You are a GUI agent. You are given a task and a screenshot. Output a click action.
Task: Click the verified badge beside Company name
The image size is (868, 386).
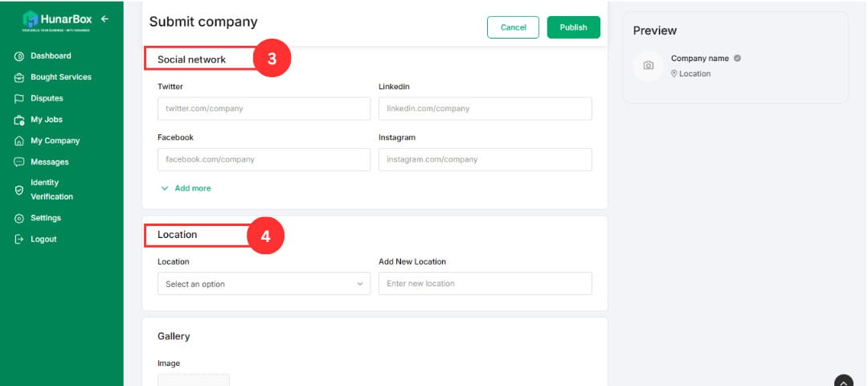[x=737, y=58]
